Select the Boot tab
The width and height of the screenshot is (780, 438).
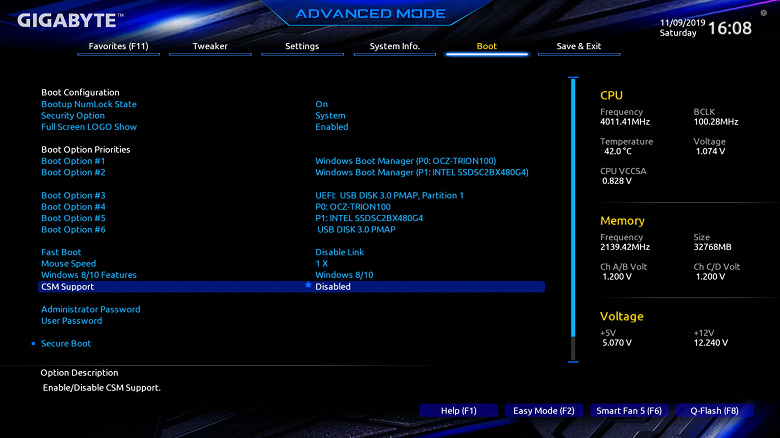487,46
